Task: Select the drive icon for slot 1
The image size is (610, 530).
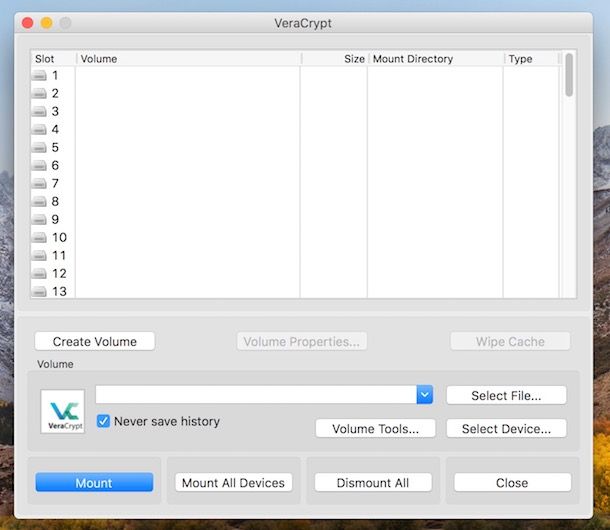Action: tap(39, 75)
